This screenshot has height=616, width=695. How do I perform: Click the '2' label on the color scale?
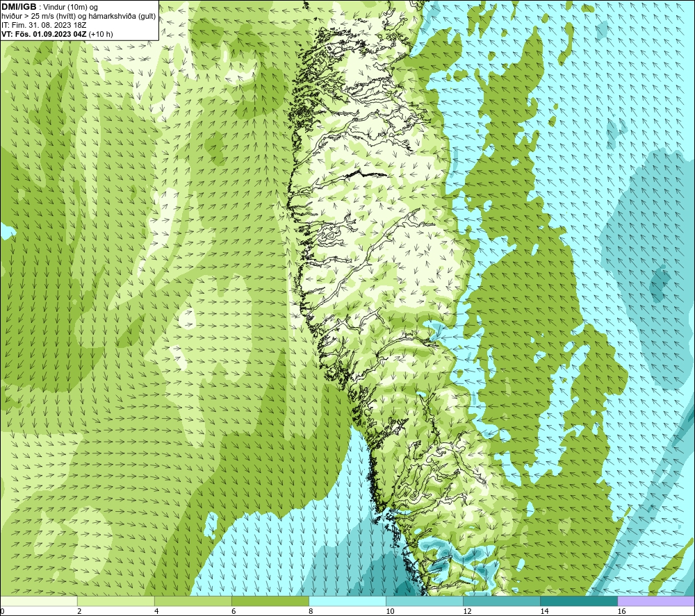[79, 611]
